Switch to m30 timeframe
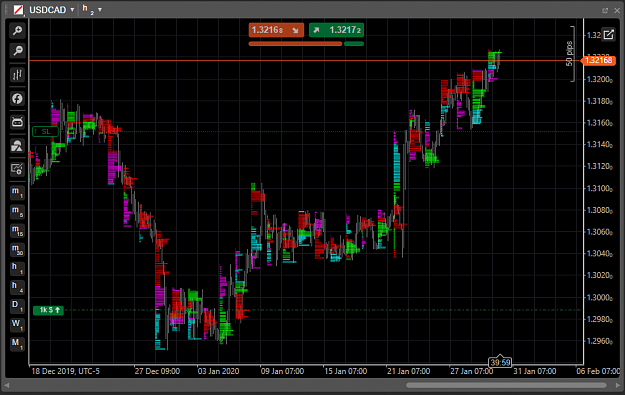 coord(17,250)
